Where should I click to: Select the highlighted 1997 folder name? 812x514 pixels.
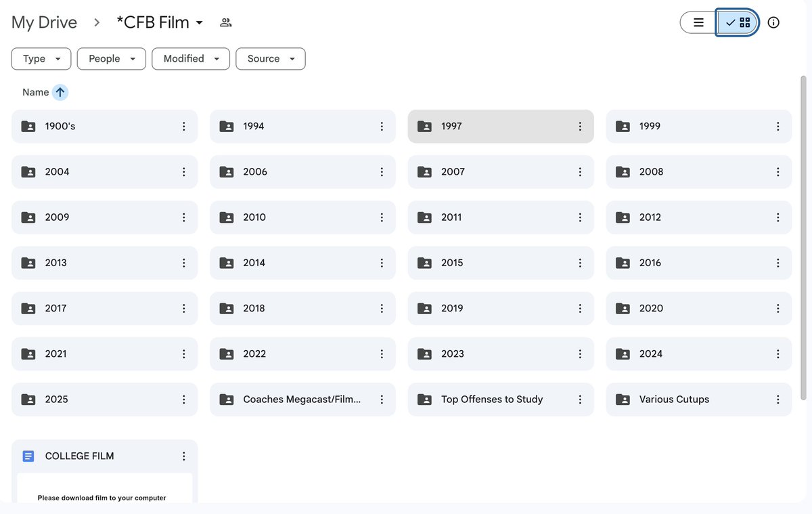point(451,127)
